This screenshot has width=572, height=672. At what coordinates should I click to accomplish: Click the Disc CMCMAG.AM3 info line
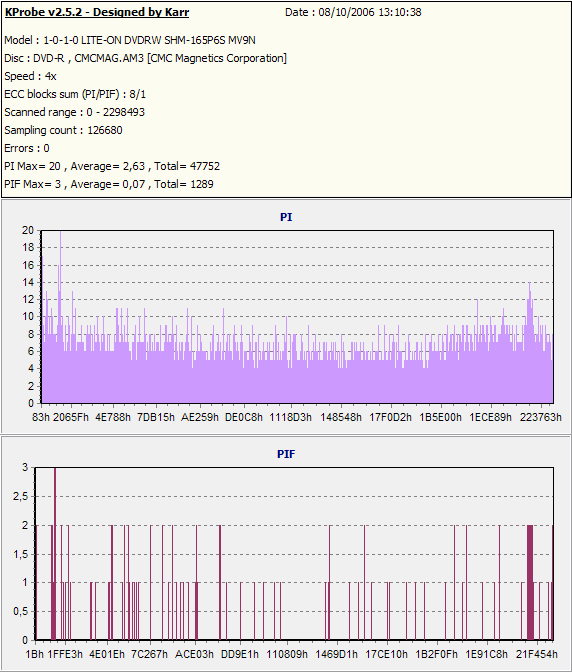click(x=146, y=58)
